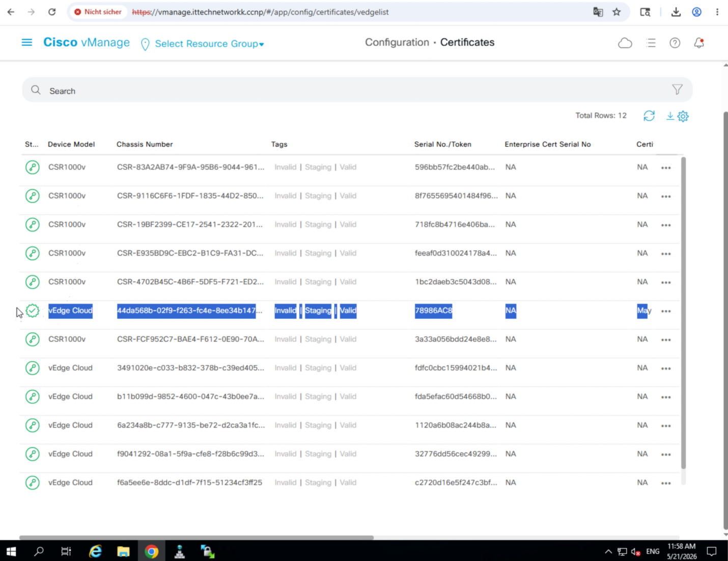Open the more actions menu for f6a5ee6e
728x561 pixels.
(x=666, y=483)
